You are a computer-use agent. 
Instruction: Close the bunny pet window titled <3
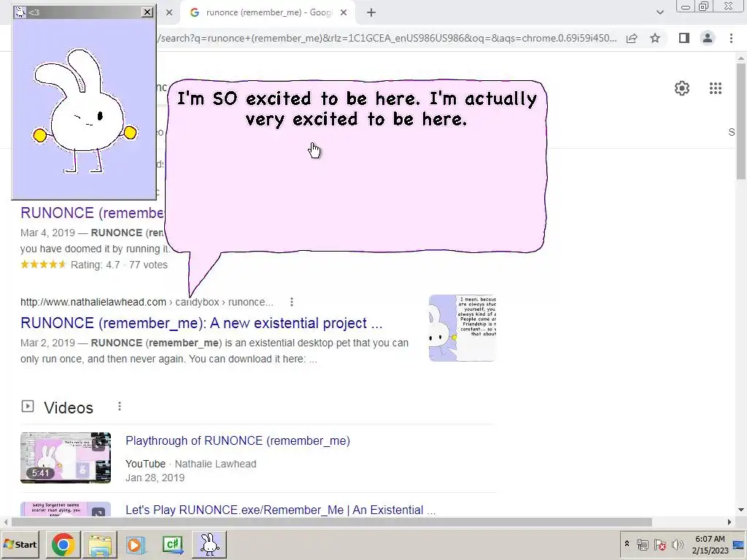(147, 12)
